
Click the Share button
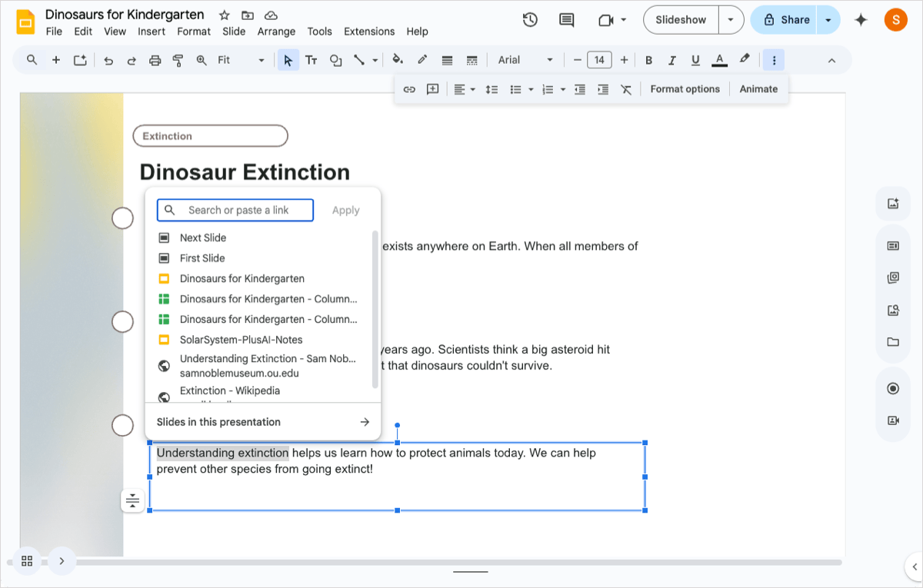(785, 20)
